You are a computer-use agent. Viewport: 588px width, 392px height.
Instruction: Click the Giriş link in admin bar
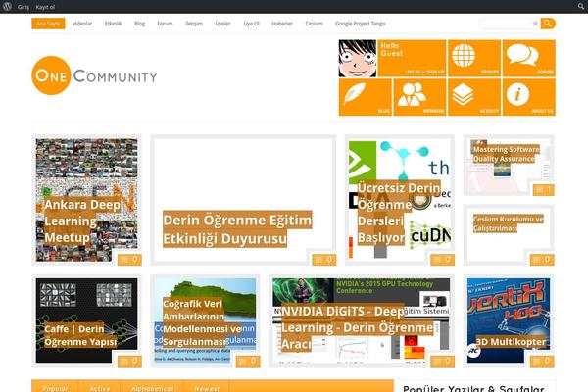(23, 7)
